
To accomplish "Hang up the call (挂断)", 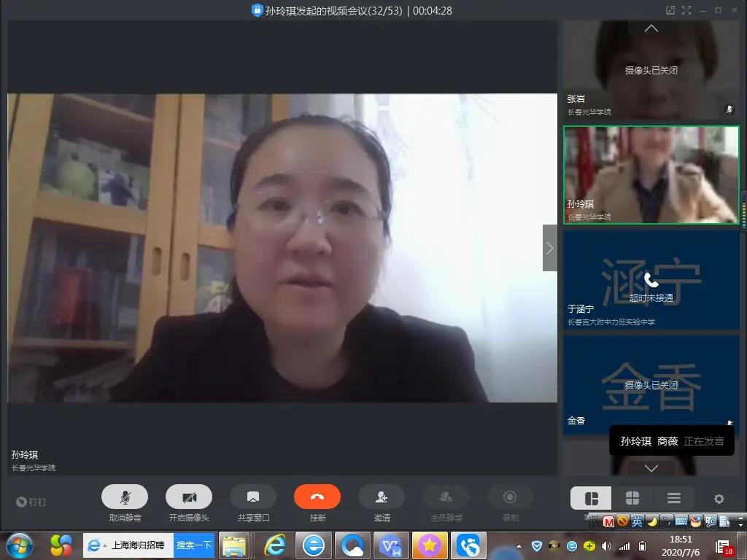I will point(317,497).
